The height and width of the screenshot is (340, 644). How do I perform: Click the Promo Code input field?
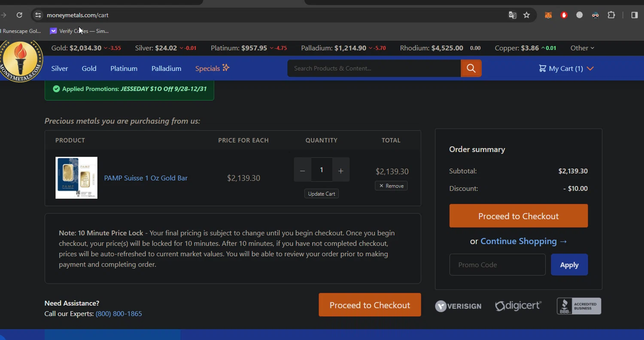(497, 265)
